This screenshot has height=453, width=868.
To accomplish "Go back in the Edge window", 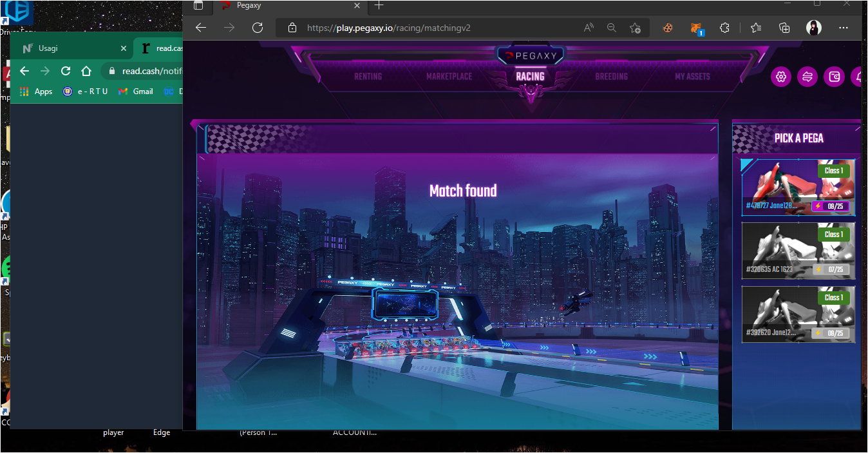I will (x=201, y=28).
